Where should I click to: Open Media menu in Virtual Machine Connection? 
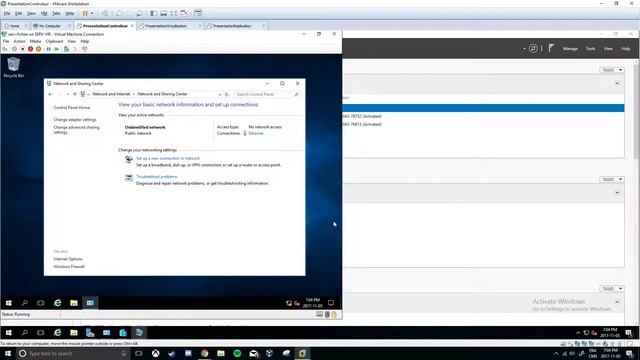(x=36, y=41)
